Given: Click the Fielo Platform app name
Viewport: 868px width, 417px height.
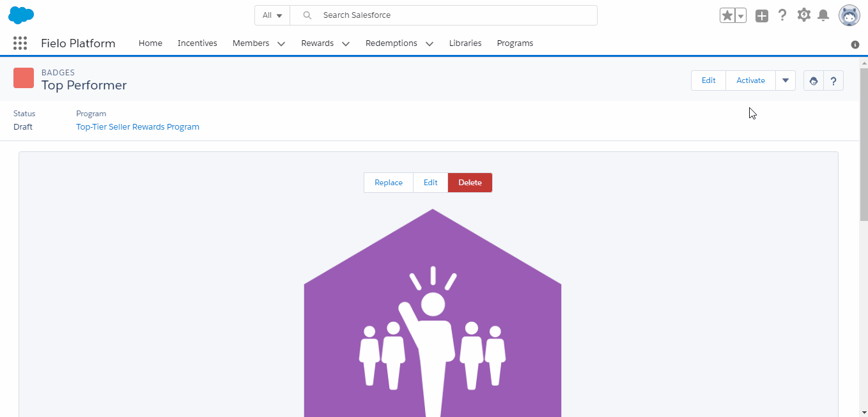Looking at the screenshot, I should [x=78, y=43].
